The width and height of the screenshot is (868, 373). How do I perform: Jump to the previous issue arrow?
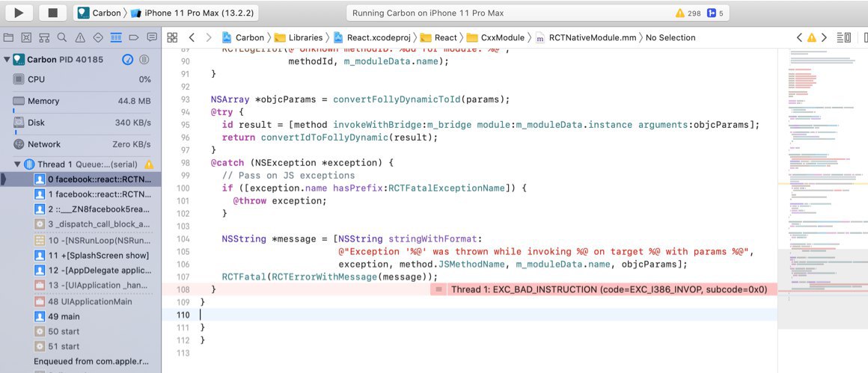click(799, 37)
